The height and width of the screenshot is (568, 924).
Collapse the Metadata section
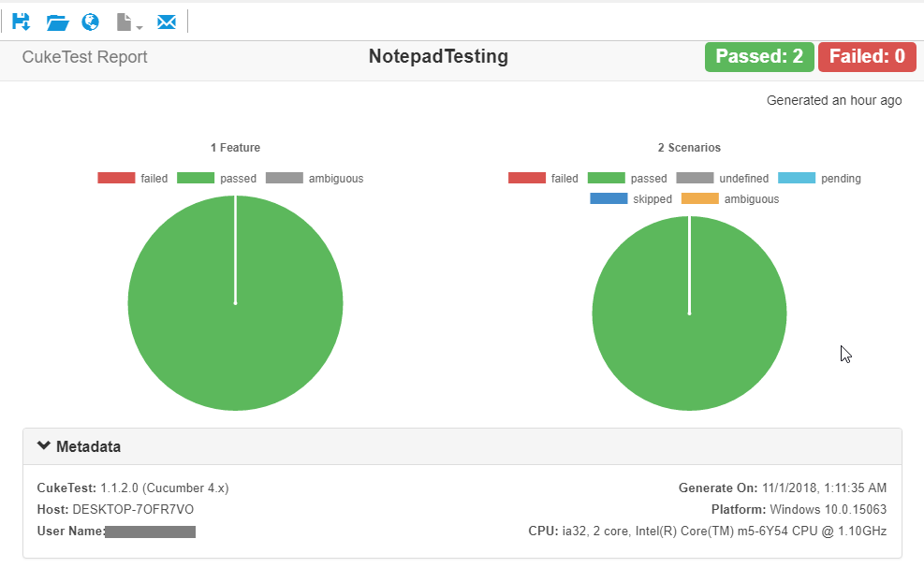[80, 446]
